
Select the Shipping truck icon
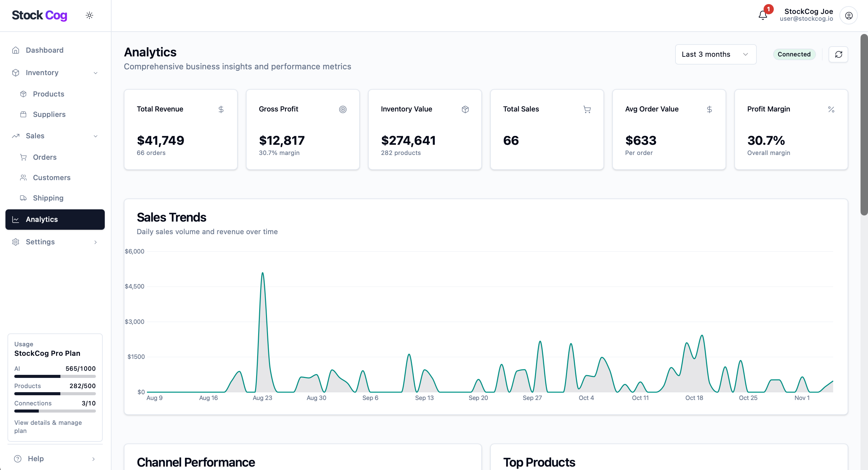tap(23, 198)
